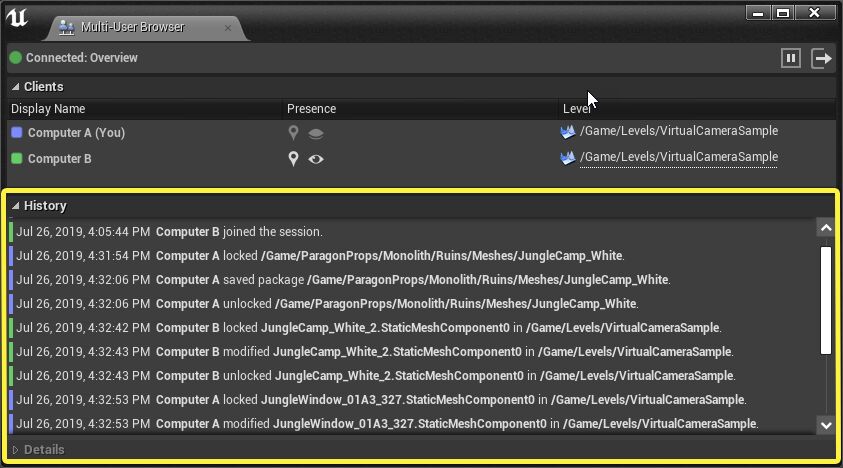Select Computer B unlocked JungleCamp_White_2 entry
The image size is (843, 468).
click(412, 375)
